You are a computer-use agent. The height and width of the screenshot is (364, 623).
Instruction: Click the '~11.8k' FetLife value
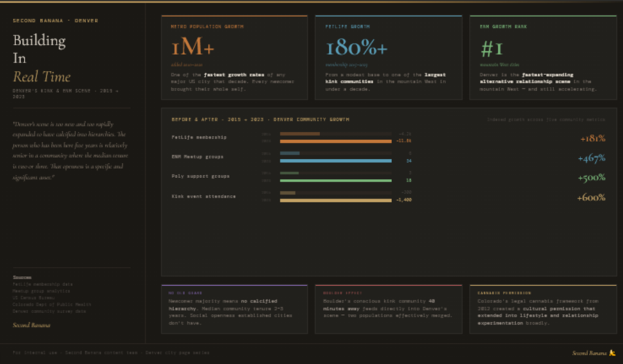pyautogui.click(x=404, y=140)
